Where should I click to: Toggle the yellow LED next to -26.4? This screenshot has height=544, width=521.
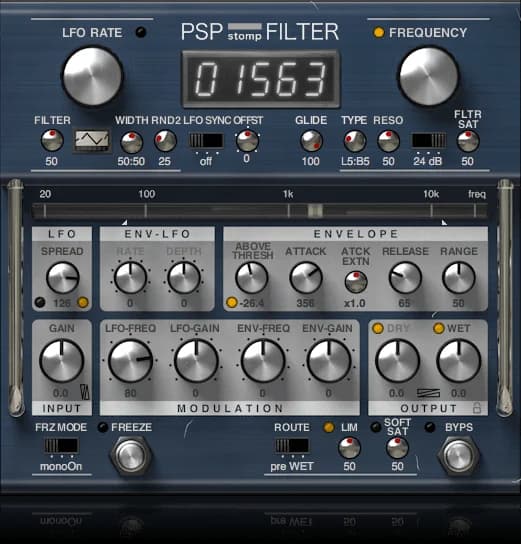[x=232, y=303]
